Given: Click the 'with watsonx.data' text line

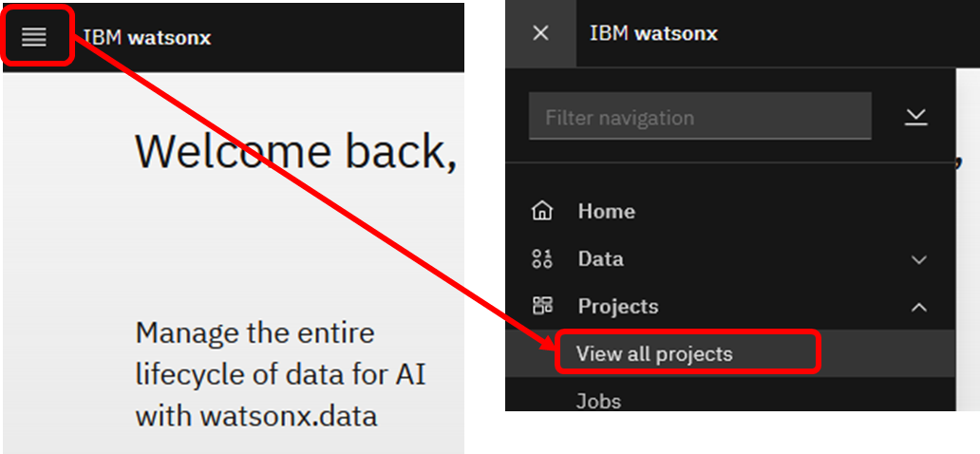Looking at the screenshot, I should [255, 416].
